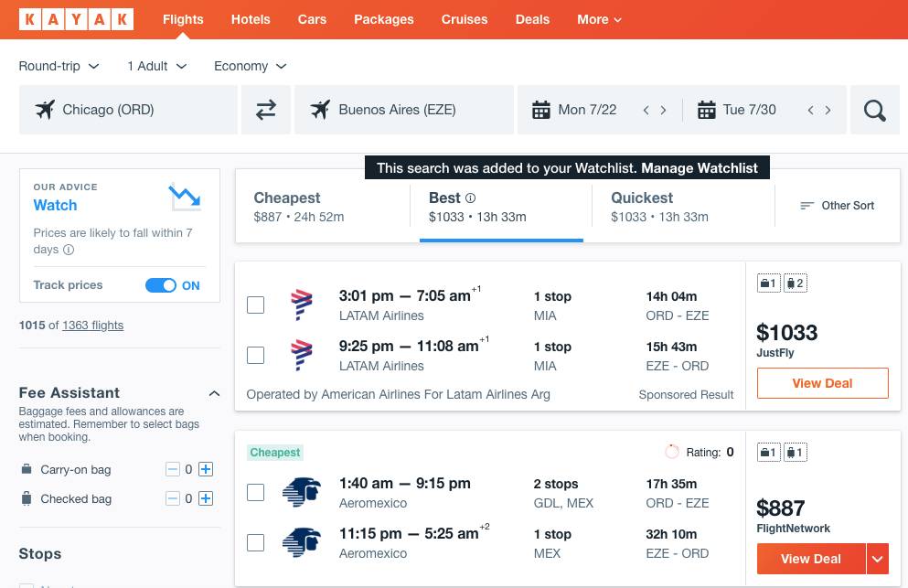Screen dimensions: 908x588
Task: Decrease carry-on bag count
Action: tap(173, 469)
